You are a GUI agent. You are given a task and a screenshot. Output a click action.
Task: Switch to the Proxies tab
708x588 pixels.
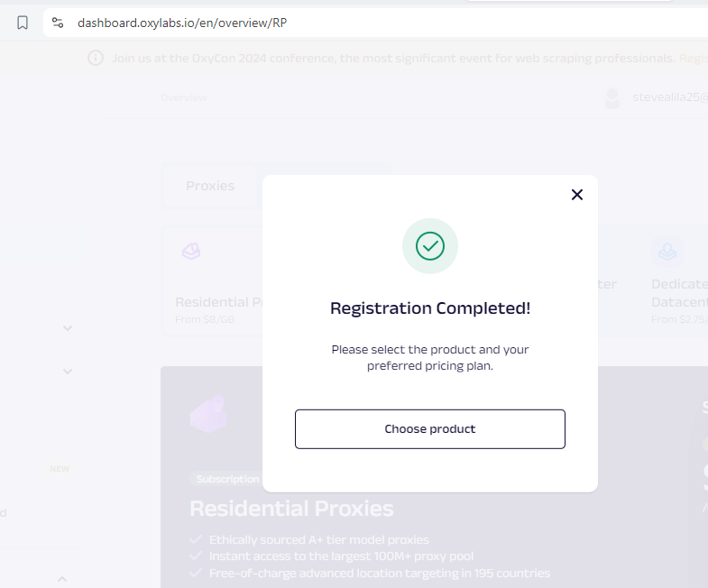(x=210, y=186)
